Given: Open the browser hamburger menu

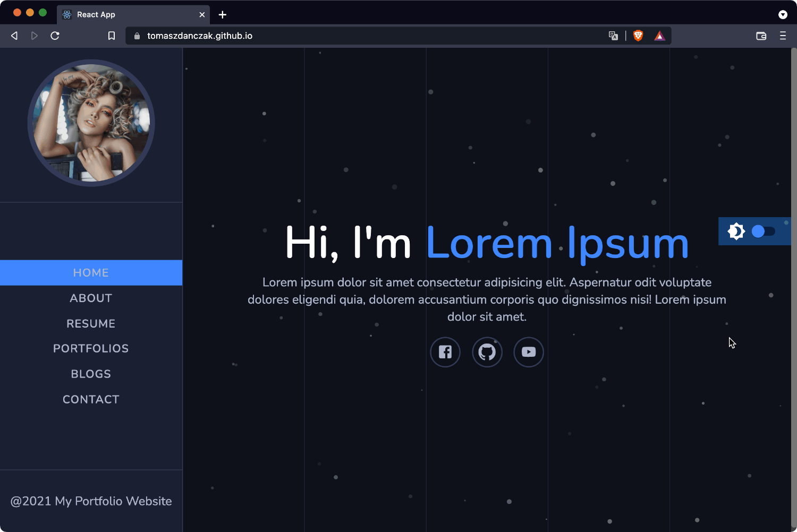Looking at the screenshot, I should point(783,36).
